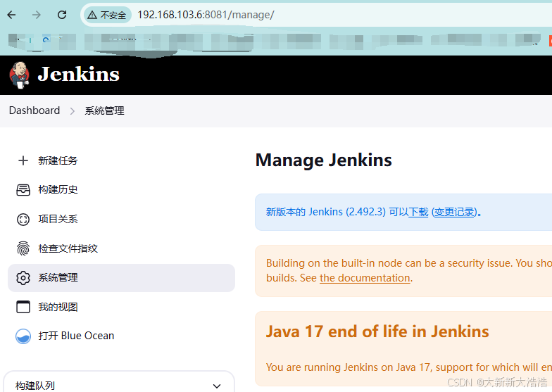Click the browser back arrow
This screenshot has width=552, height=392.
[11, 15]
